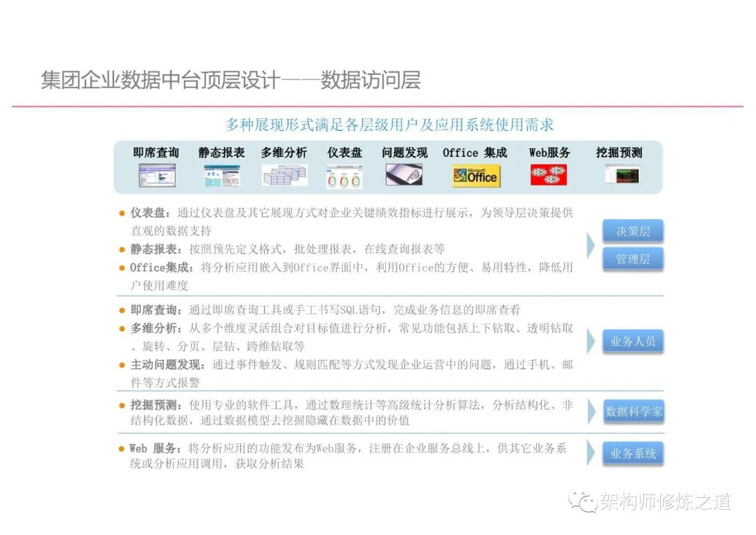Click the 多维分析 cube icon

tap(284, 175)
